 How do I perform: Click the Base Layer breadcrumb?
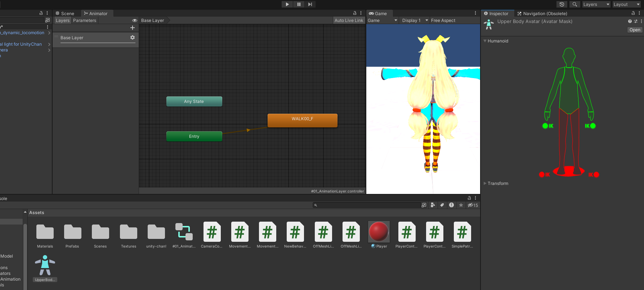coord(152,21)
